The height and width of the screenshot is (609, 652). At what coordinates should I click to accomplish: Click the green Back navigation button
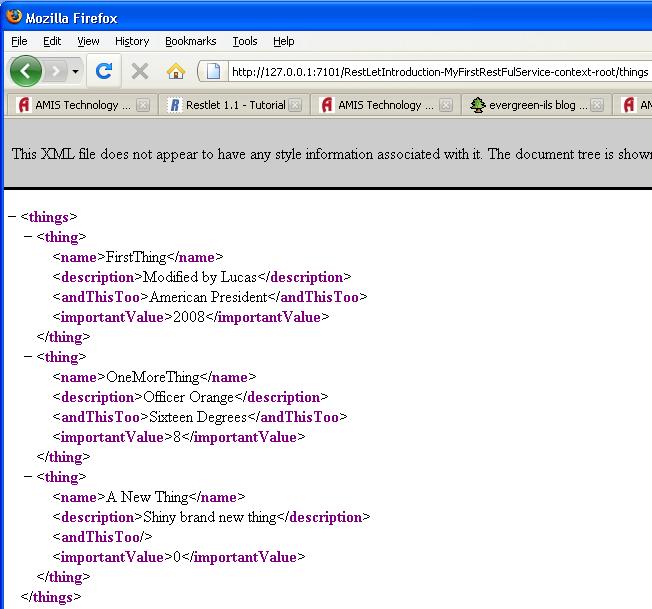click(x=26, y=71)
